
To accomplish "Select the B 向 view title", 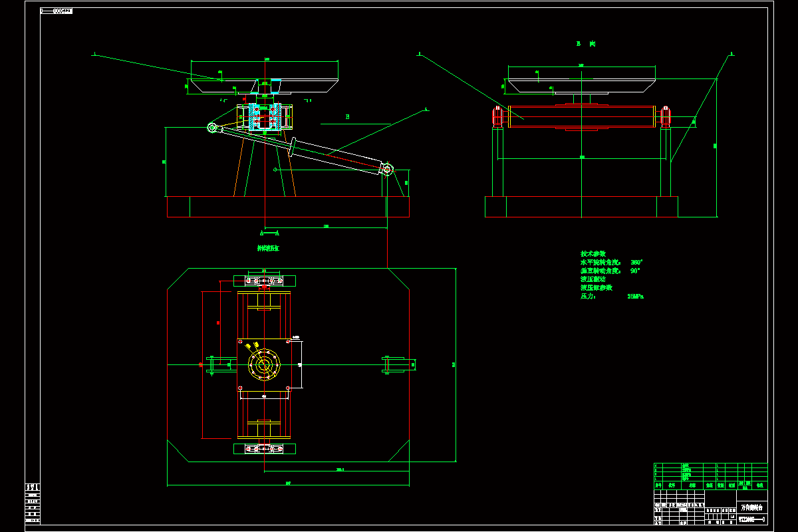I will pyautogui.click(x=586, y=44).
